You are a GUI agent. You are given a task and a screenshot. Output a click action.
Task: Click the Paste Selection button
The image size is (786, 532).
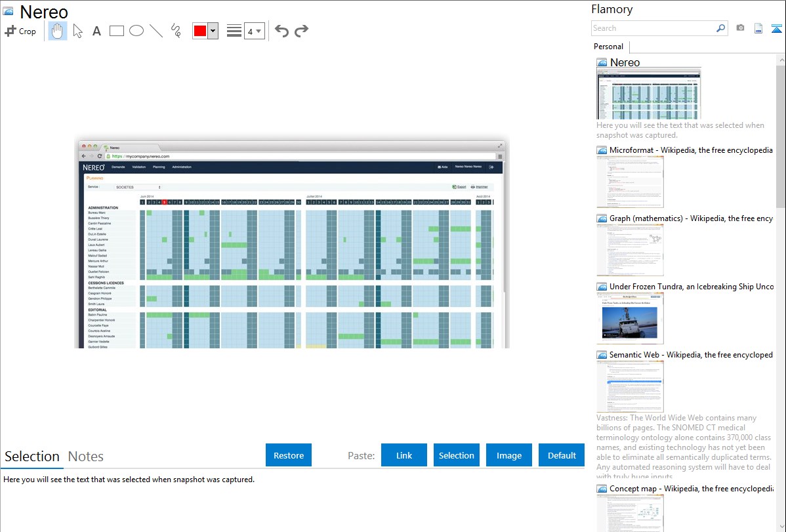tap(456, 455)
